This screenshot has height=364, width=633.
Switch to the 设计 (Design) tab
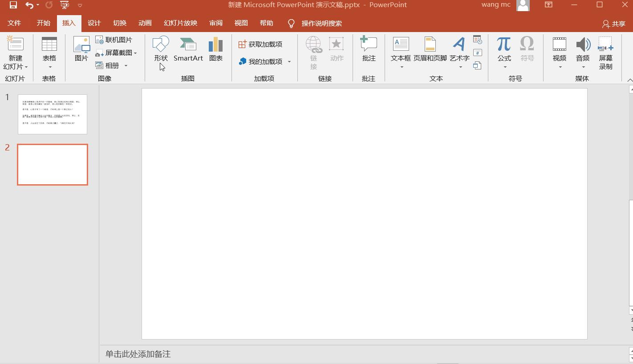94,23
